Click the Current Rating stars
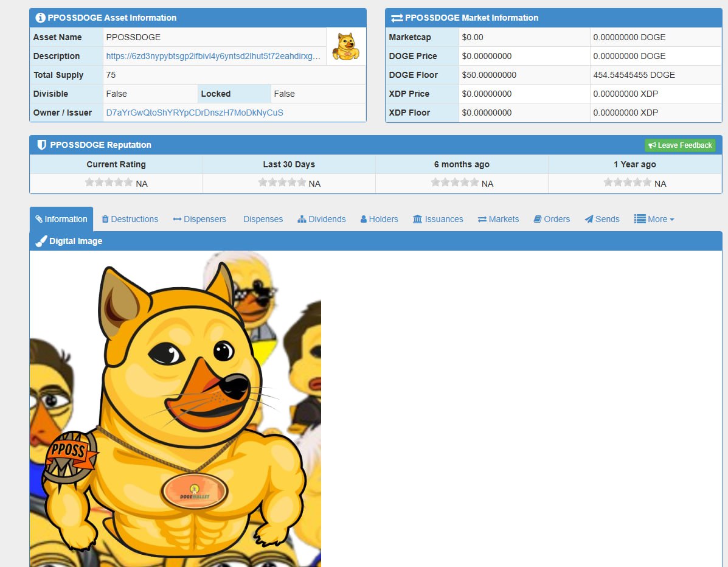This screenshot has height=567, width=728. coord(109,183)
